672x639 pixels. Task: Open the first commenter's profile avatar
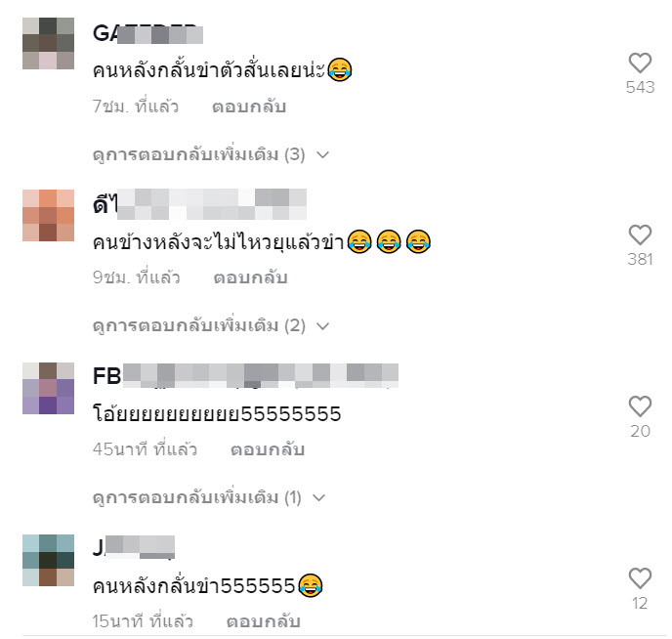pyautogui.click(x=49, y=43)
